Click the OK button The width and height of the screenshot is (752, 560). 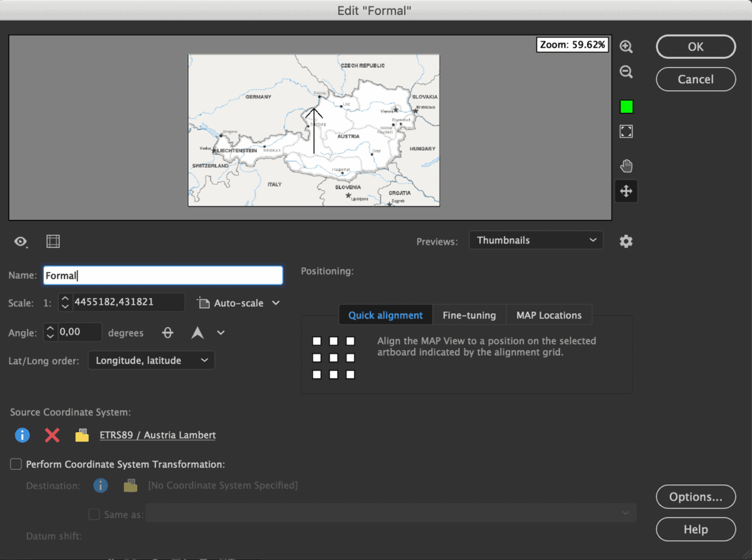pyautogui.click(x=696, y=47)
